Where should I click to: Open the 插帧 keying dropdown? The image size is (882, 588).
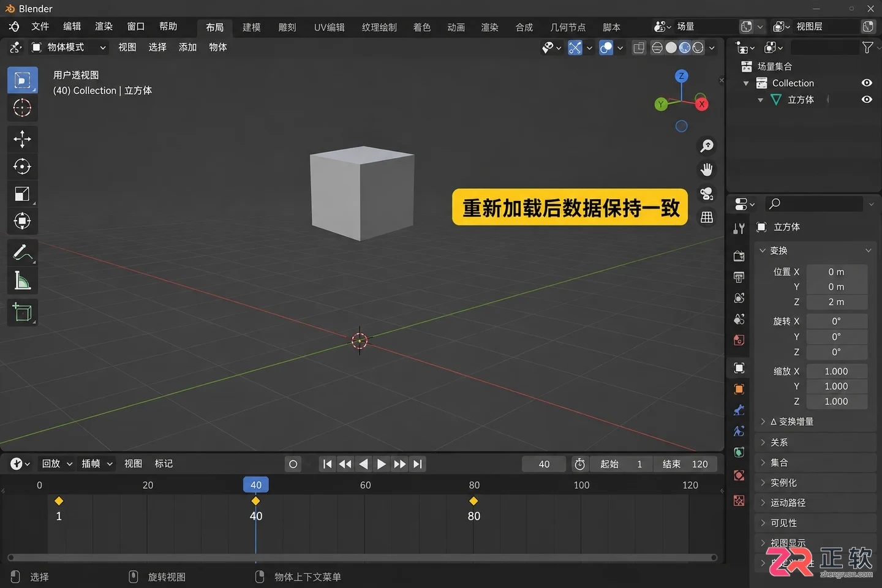[97, 464]
